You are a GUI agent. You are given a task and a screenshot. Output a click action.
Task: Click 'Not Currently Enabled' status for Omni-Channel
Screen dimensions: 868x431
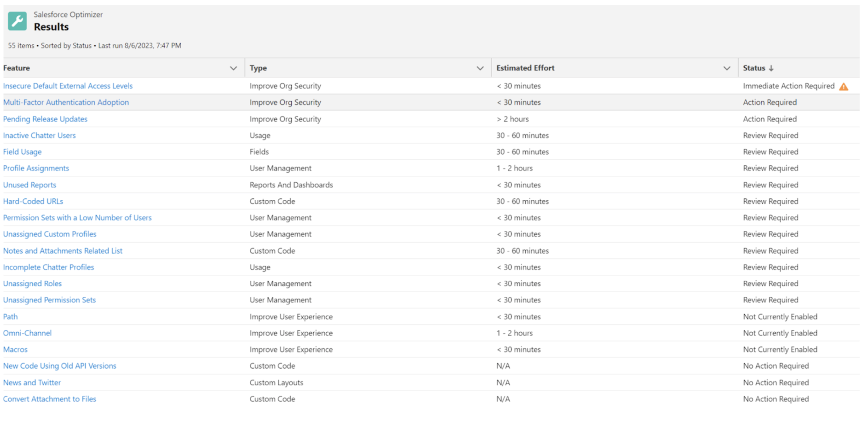tap(780, 333)
